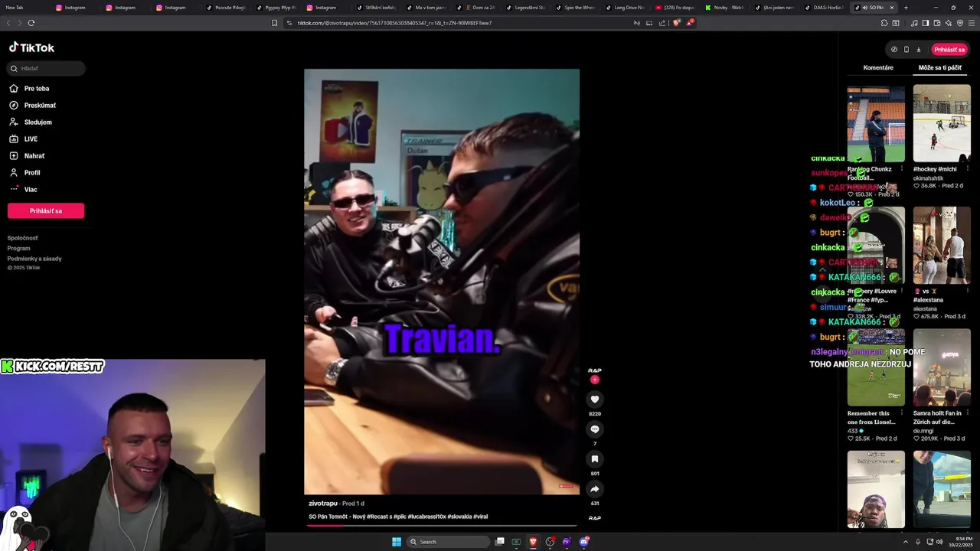This screenshot has height=551, width=980.
Task: Open Leo AI sparkle icon
Action: point(949,23)
